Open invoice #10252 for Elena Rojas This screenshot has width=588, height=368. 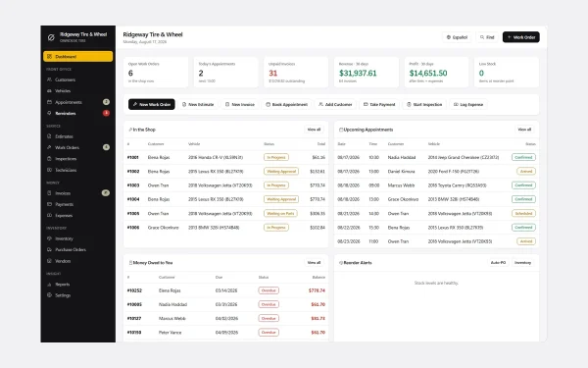point(225,290)
